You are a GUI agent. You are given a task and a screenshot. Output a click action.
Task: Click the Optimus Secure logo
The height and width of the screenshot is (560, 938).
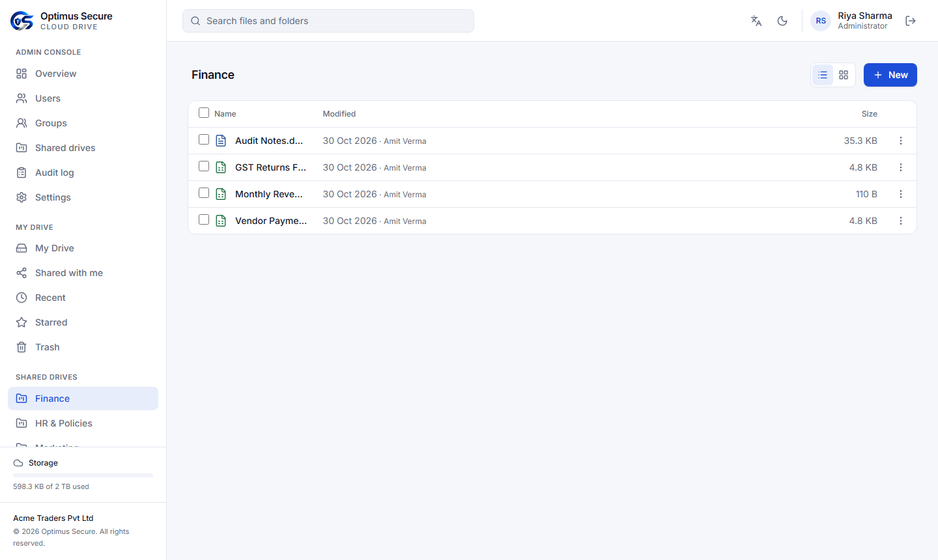pyautogui.click(x=21, y=21)
